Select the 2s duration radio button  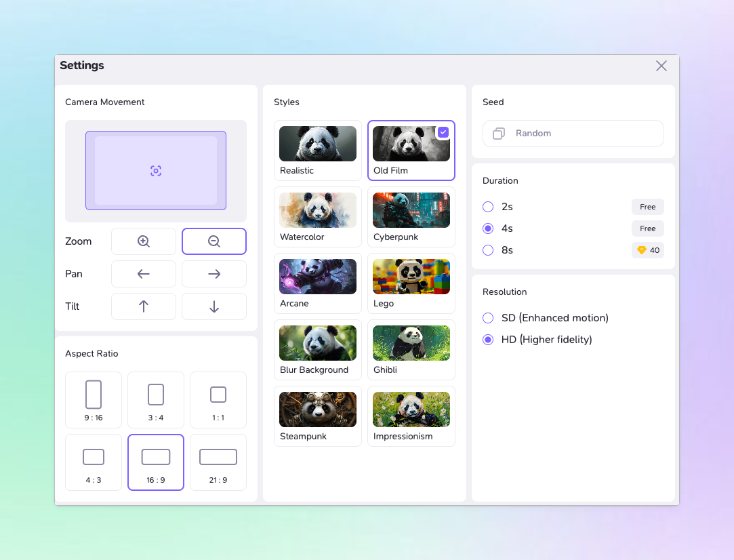488,207
